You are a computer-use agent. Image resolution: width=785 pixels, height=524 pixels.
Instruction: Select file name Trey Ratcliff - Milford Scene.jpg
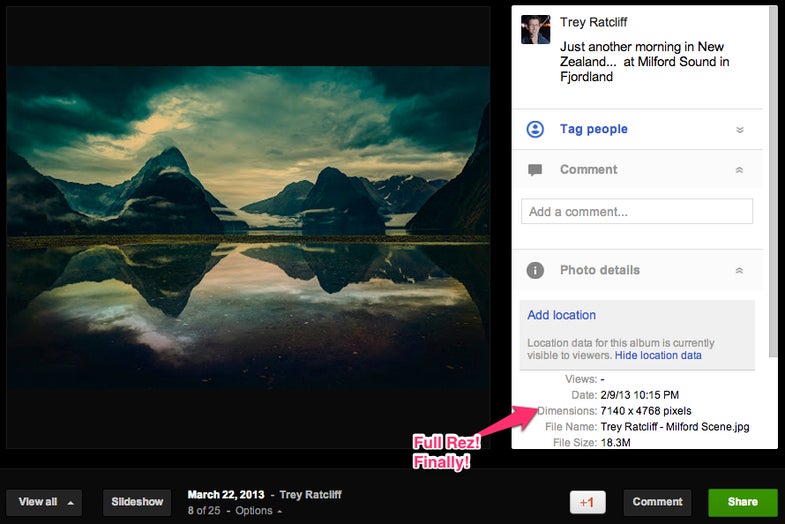[674, 427]
